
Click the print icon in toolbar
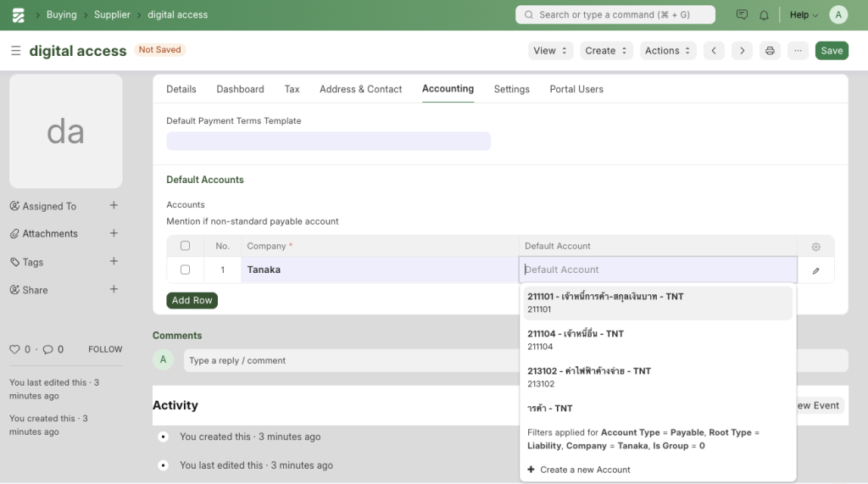(770, 51)
